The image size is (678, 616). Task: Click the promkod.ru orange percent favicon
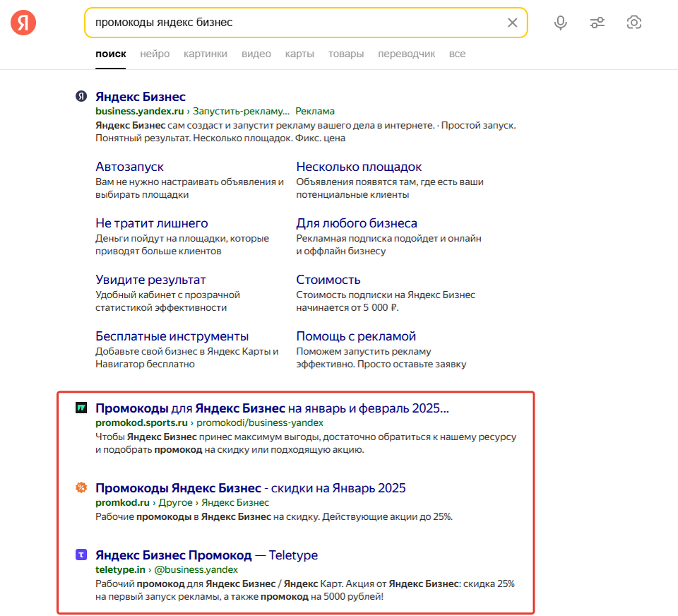pos(81,487)
